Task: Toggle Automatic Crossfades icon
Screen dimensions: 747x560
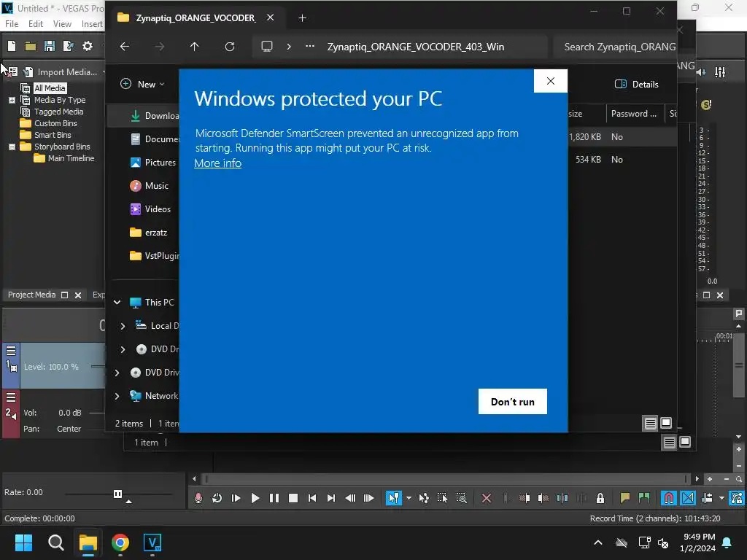Action: pyautogui.click(x=688, y=498)
